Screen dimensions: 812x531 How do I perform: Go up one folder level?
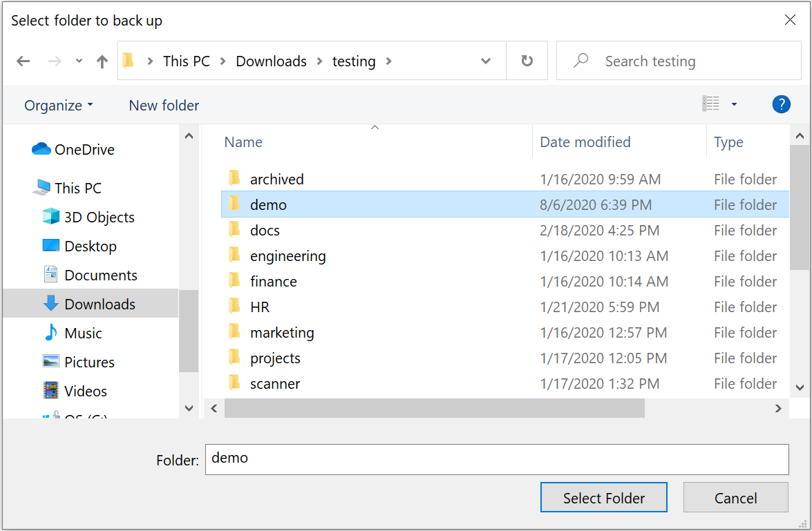coord(102,61)
